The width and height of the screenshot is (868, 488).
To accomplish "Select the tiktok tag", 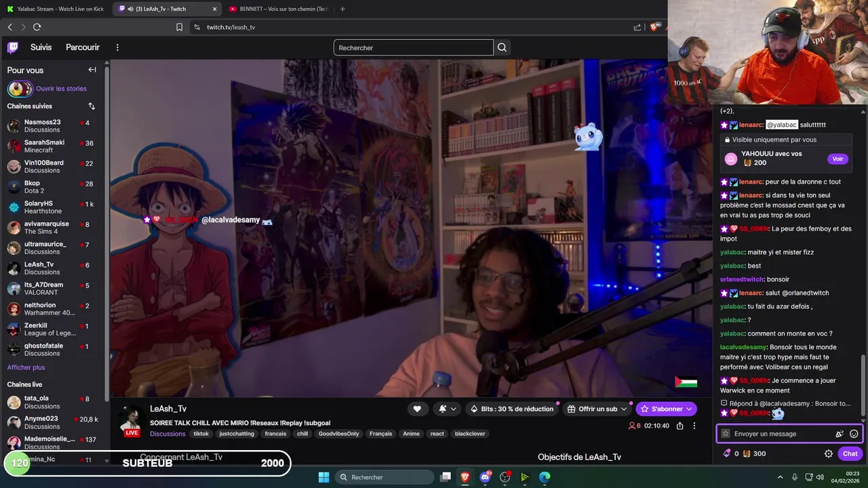I will click(x=201, y=434).
